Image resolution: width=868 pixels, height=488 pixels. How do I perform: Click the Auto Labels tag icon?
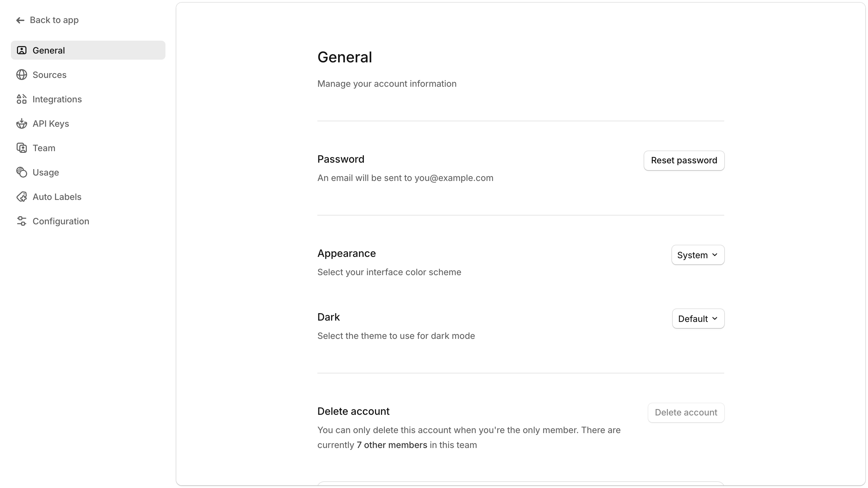point(22,197)
